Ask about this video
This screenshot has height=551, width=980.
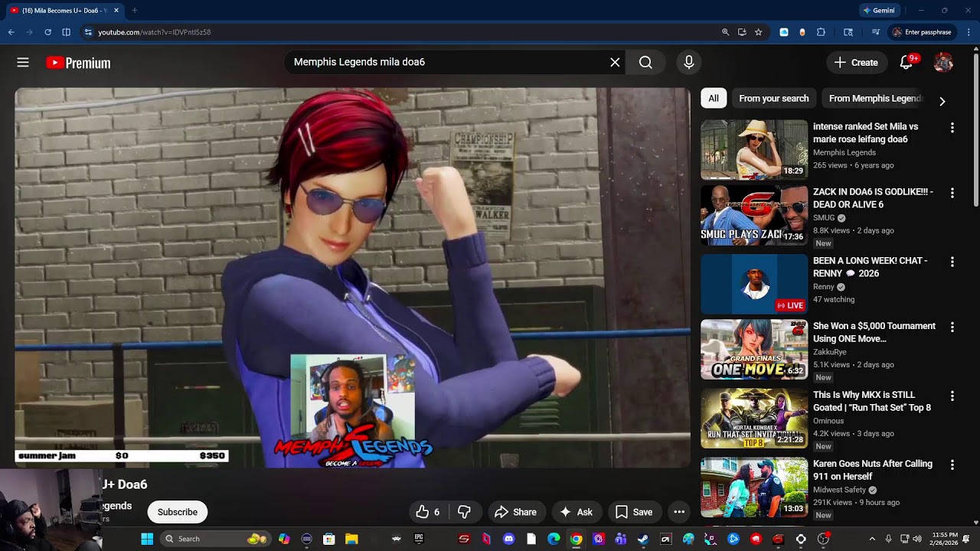(x=576, y=512)
